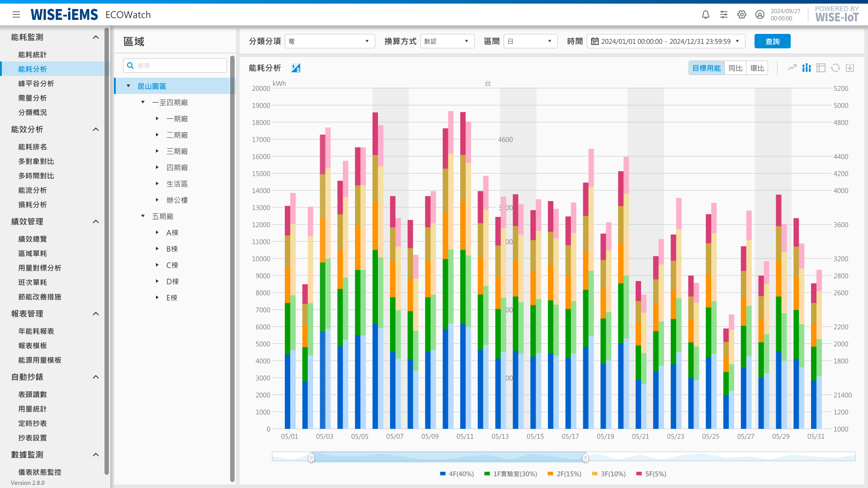The height and width of the screenshot is (488, 868).
Task: Open the hamburger navigation menu
Action: [16, 14]
